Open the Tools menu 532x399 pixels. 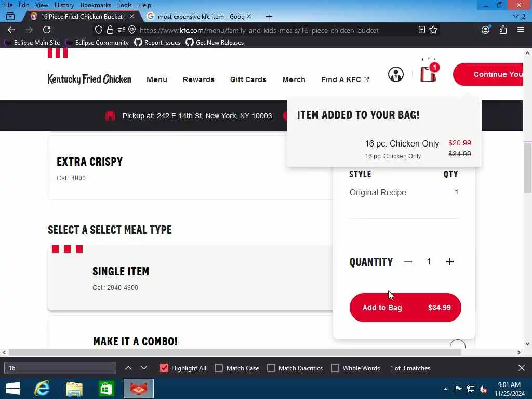click(124, 5)
